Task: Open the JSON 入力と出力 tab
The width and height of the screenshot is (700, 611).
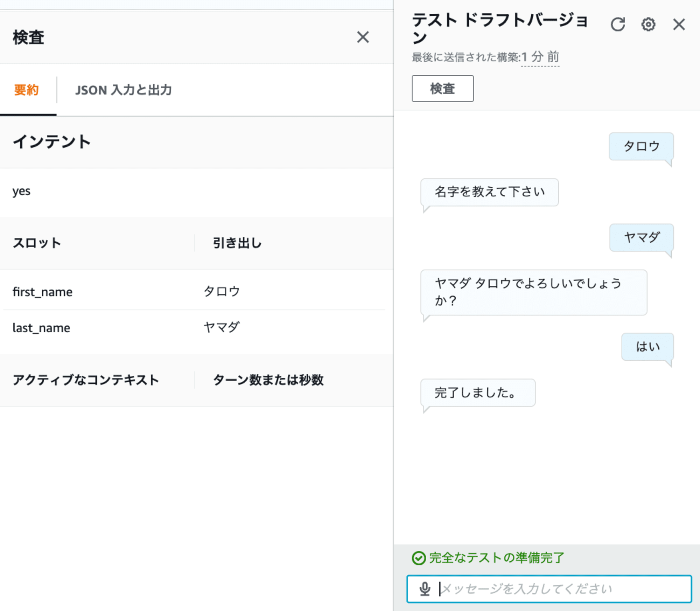Action: click(x=124, y=90)
